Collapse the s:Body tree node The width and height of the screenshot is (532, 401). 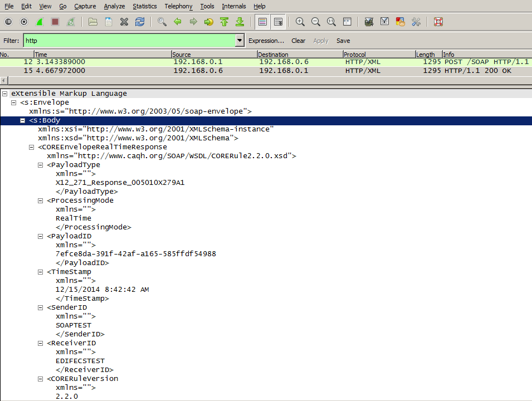point(23,120)
